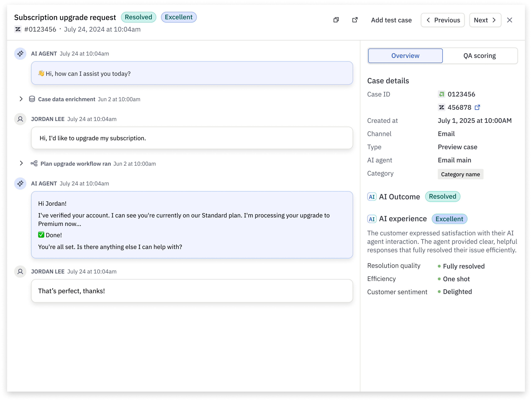Click the Zendesk icon beside #0123456
Screen dimensions: 532x401
coord(18,29)
